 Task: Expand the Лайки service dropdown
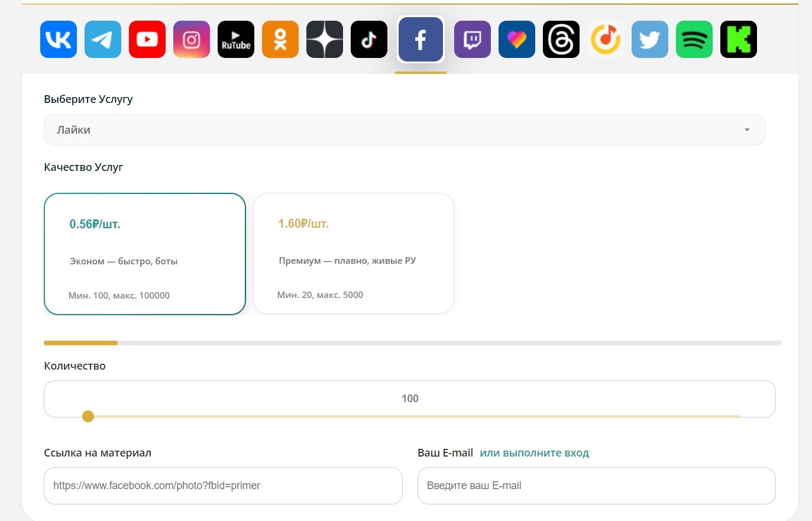(405, 130)
